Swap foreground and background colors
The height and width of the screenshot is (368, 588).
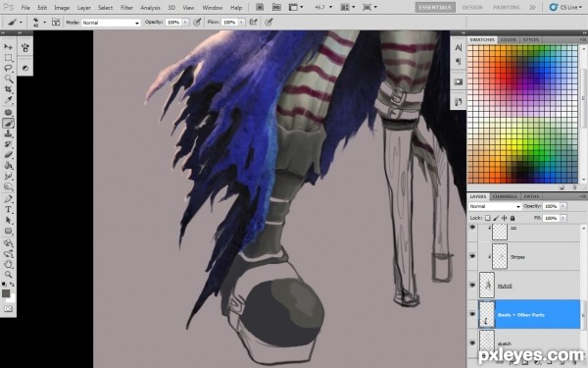[x=13, y=285]
